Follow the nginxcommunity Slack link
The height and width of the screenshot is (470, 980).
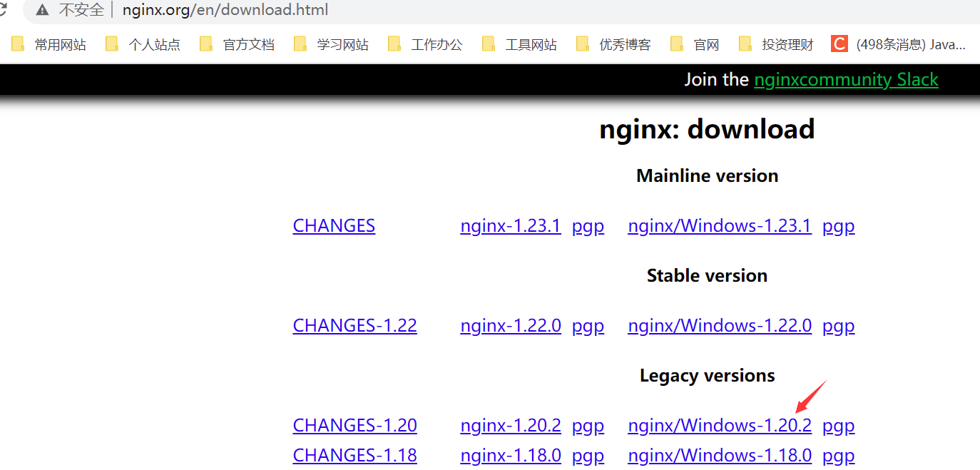pyautogui.click(x=846, y=79)
